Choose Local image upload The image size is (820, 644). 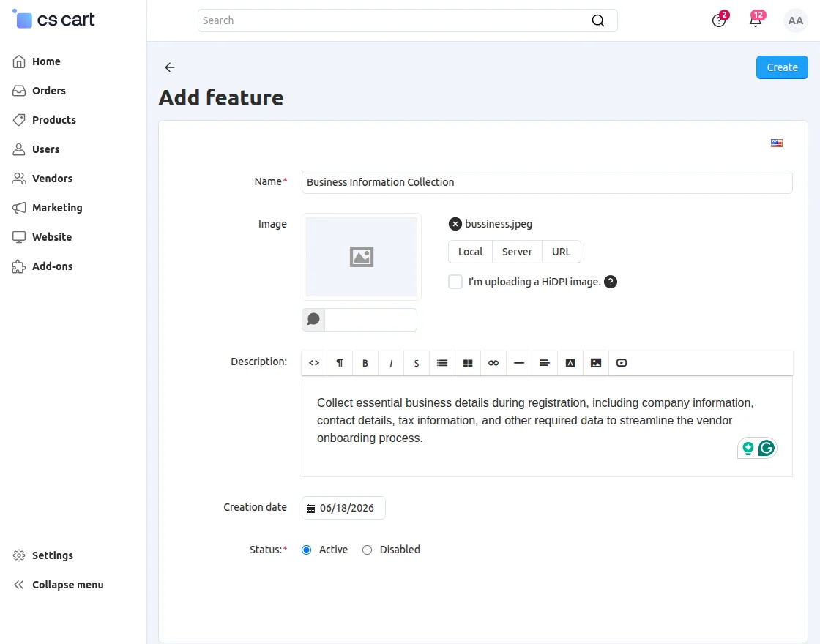tap(470, 252)
